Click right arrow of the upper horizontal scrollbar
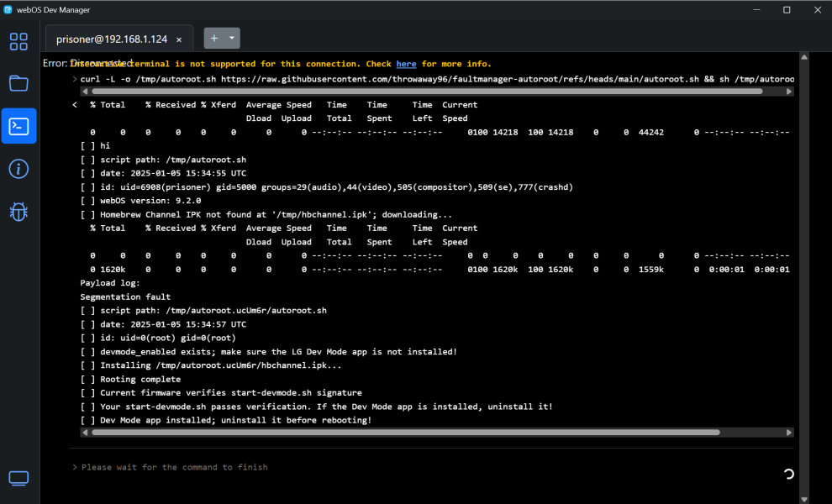Viewport: 832px width, 504px height. tap(790, 91)
